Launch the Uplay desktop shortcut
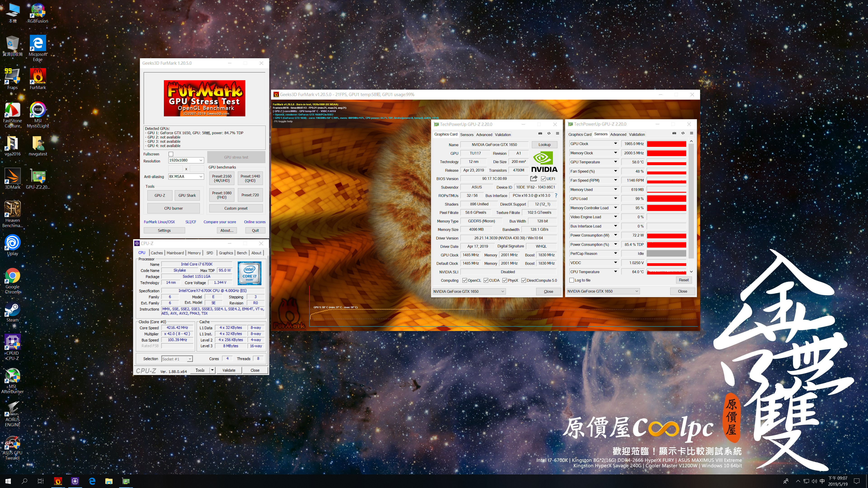Viewport: 868px width, 488px height. click(x=12, y=245)
